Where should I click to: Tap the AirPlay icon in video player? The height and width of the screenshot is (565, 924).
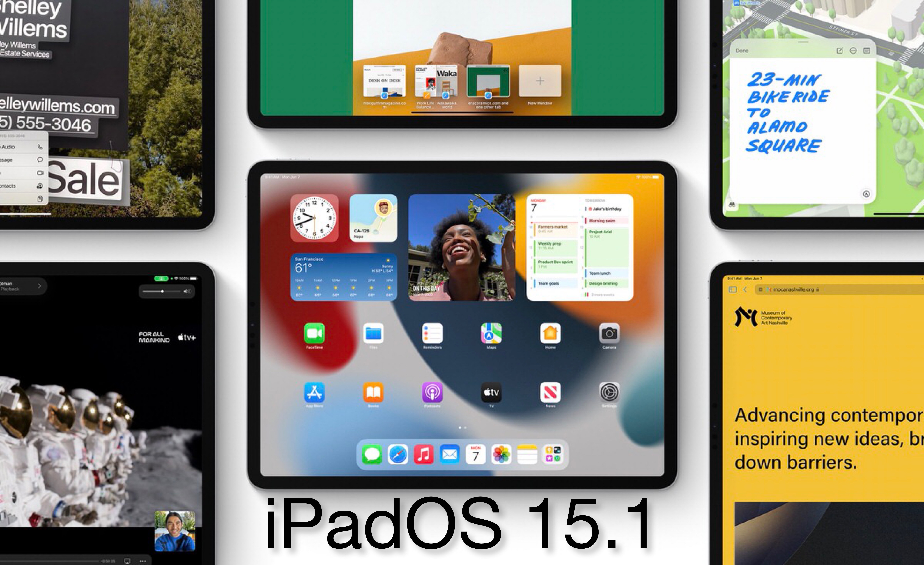[127, 561]
